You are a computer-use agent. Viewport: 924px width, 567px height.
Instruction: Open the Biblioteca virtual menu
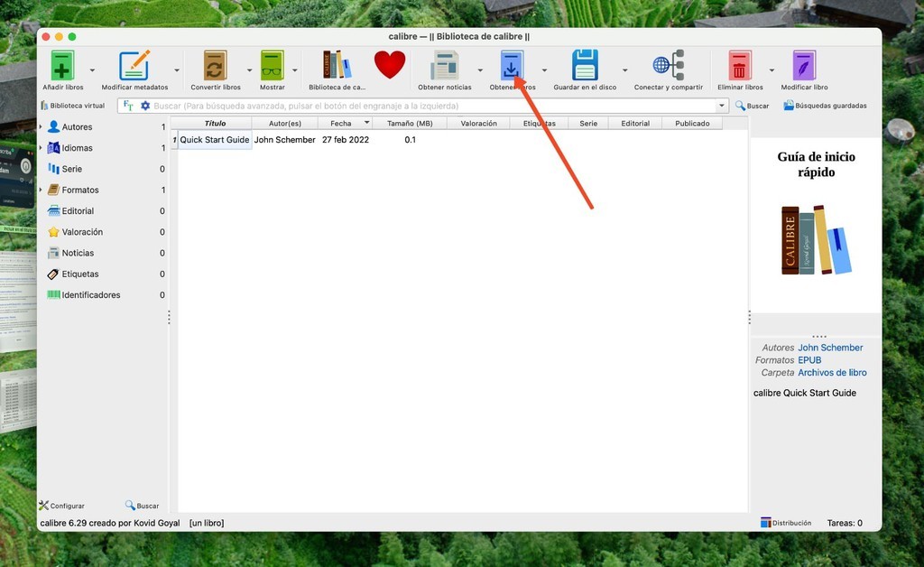point(72,106)
